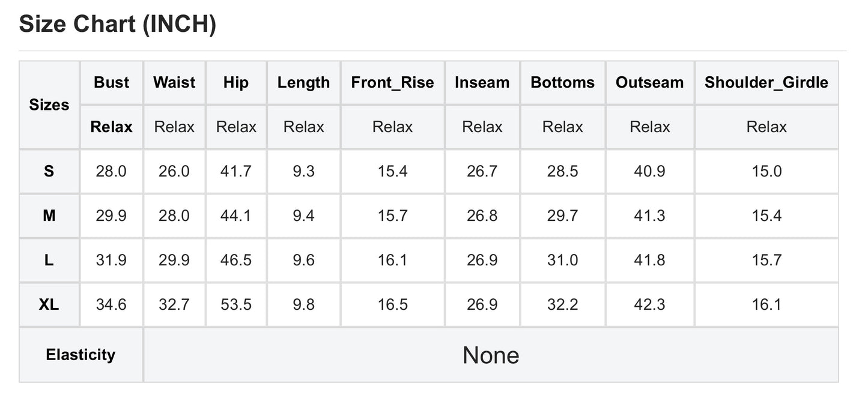Select the Waist column header
The height and width of the screenshot is (401, 868).
click(174, 83)
